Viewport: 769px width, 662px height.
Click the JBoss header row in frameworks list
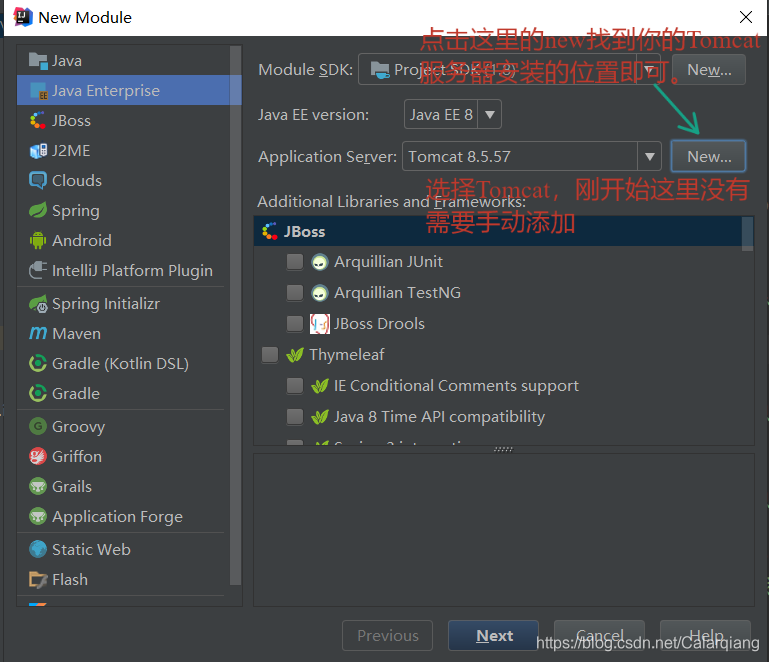tap(498, 231)
